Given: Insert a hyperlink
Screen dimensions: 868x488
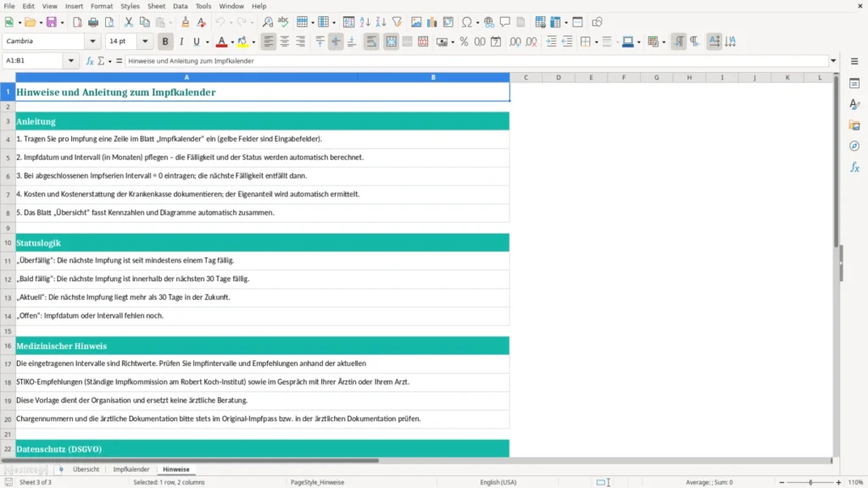Looking at the screenshot, I should 489,22.
